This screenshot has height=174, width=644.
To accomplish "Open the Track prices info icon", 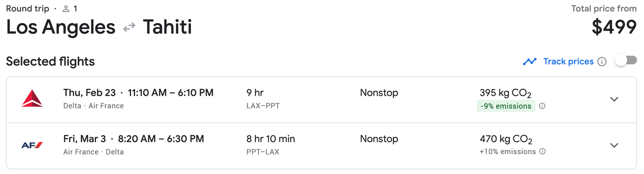I will click(602, 62).
